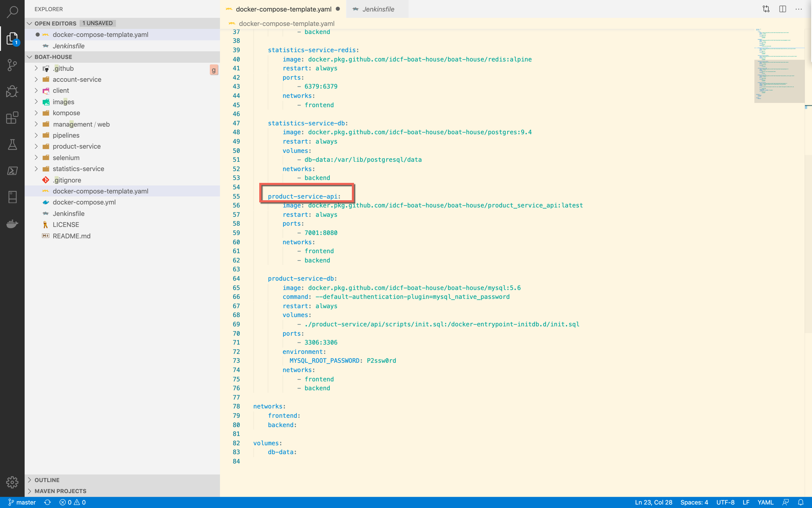Expand the kompose folder
812x508 pixels.
36,113
